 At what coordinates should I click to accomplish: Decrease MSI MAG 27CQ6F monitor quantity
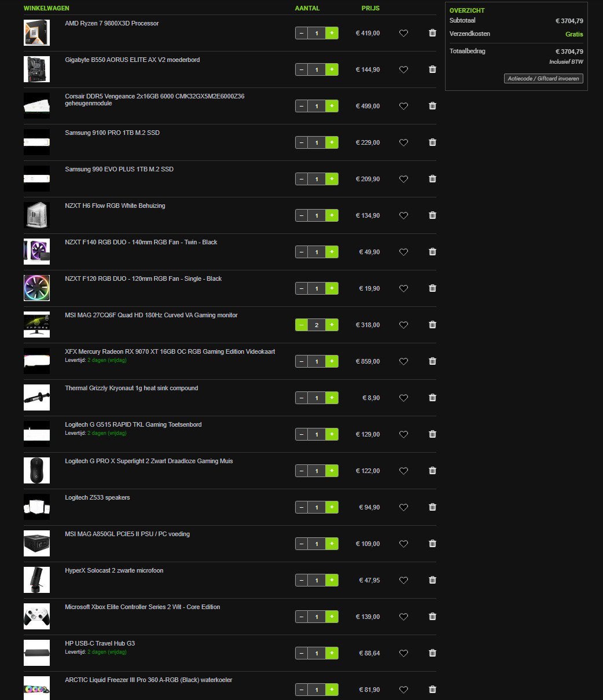click(301, 325)
